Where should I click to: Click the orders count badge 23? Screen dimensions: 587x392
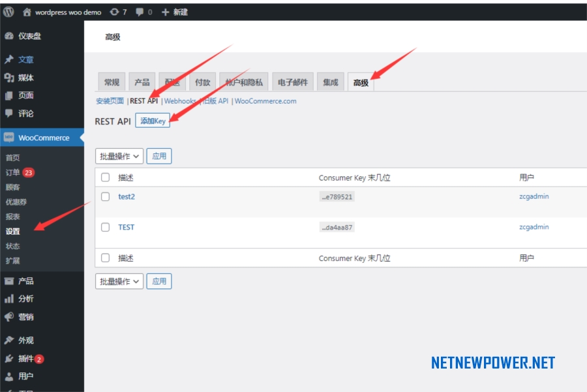(x=29, y=173)
